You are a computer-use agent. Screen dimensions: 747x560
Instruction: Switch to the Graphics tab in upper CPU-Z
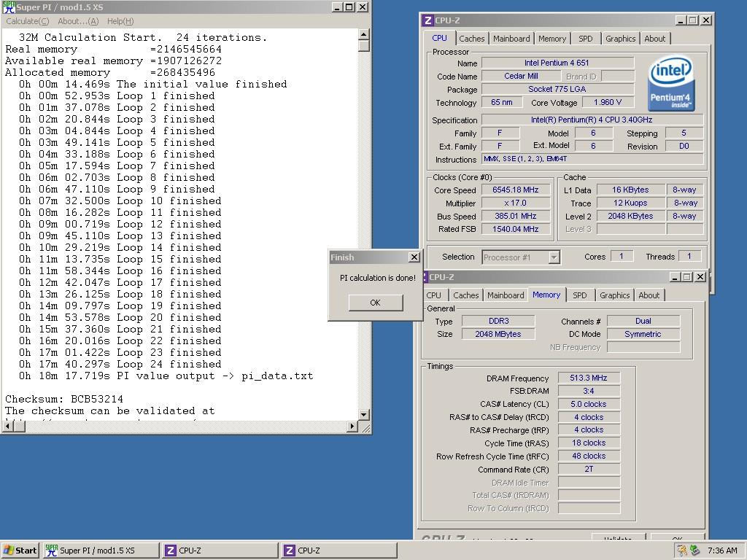620,39
